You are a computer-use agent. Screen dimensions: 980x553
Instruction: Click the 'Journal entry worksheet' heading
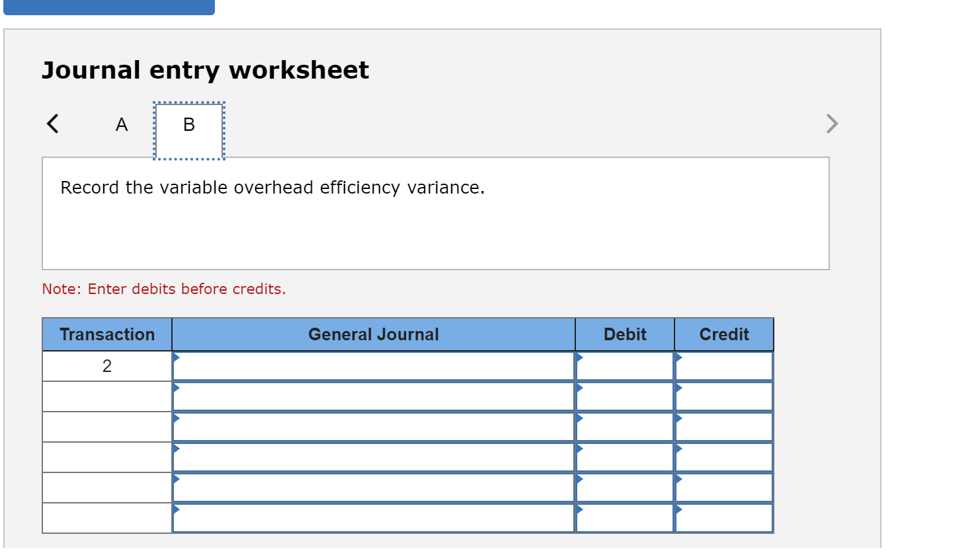(205, 70)
